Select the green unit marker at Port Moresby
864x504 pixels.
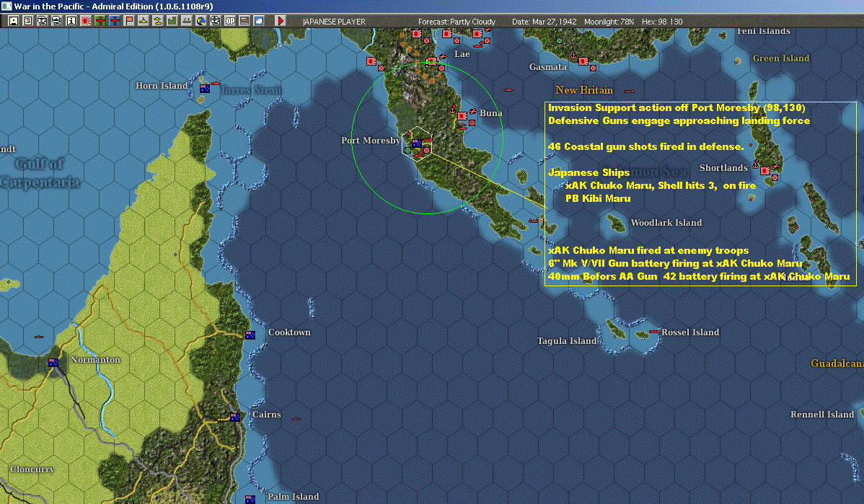pos(407,150)
